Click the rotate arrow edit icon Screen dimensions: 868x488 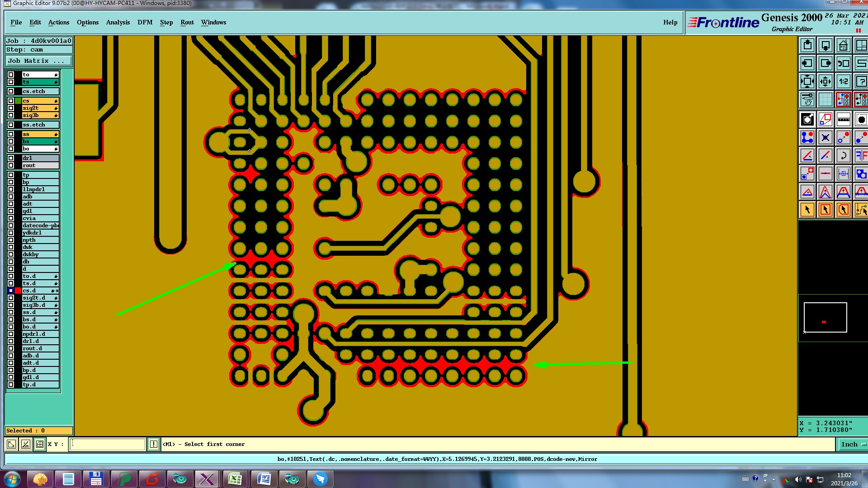coord(843,156)
